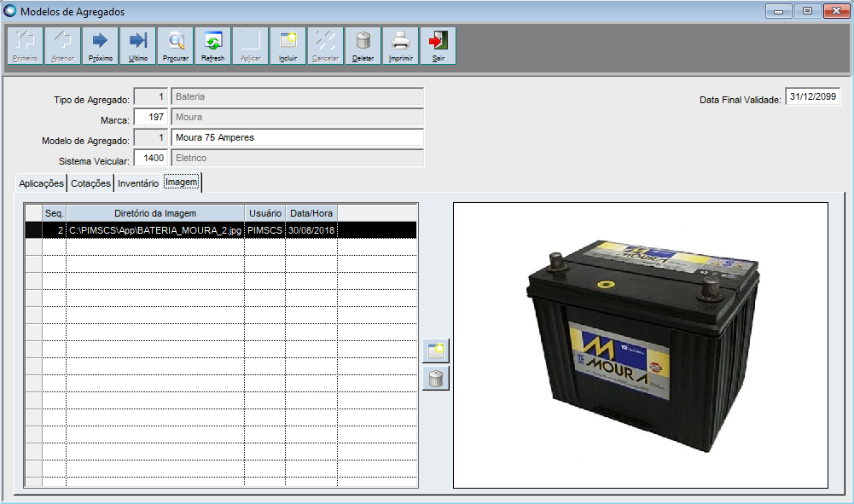The width and height of the screenshot is (854, 504).
Task: Click the Seq. column header
Action: click(x=55, y=213)
